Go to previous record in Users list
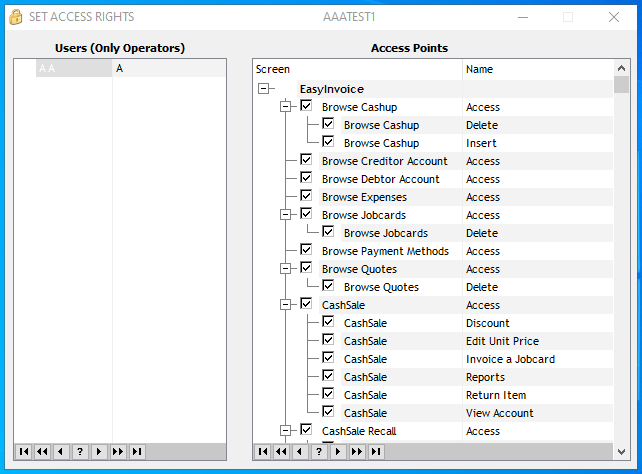Screen dimensions: 642x474 (x=61, y=451)
